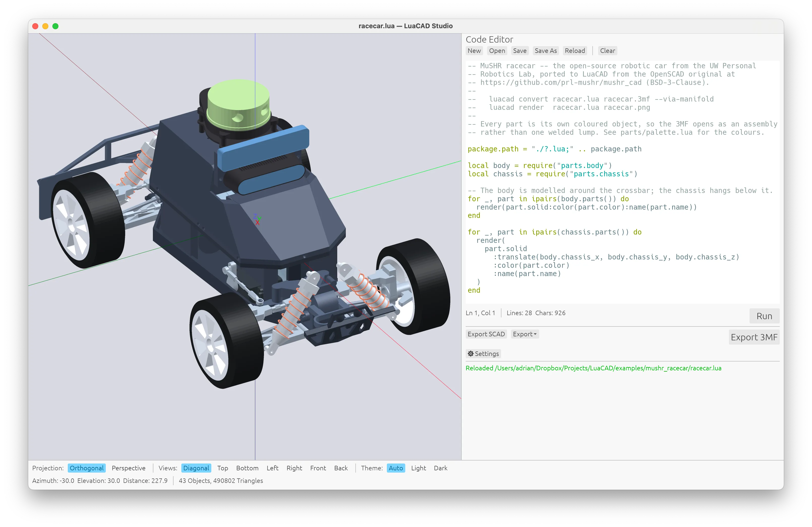Click the github.com/prl-mushr comment line

tap(589, 83)
